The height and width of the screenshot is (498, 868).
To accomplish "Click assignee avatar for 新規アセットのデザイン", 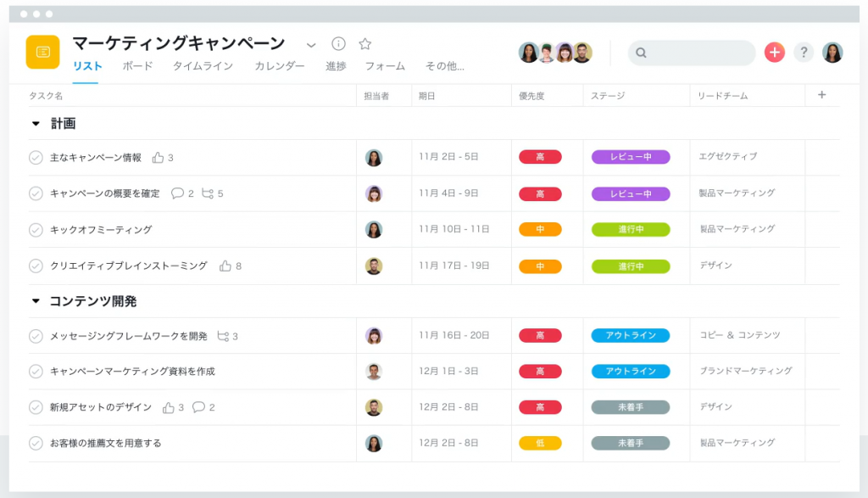I will (x=374, y=407).
